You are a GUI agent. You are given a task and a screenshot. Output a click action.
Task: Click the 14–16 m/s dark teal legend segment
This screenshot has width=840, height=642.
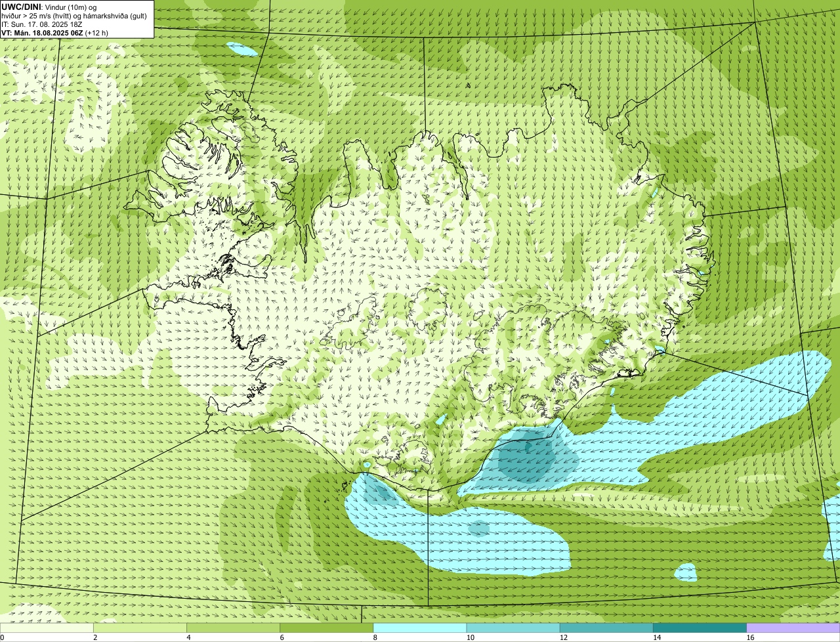coord(700,628)
